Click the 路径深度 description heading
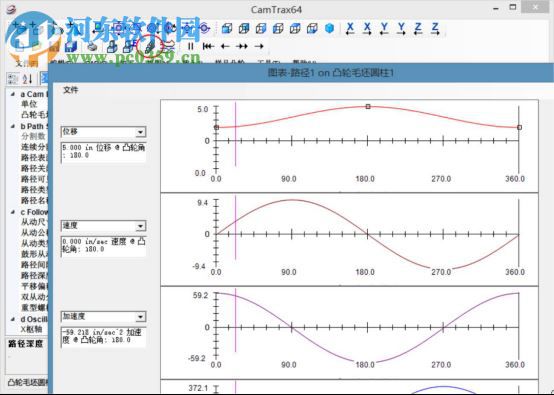554x395 pixels. click(25, 343)
